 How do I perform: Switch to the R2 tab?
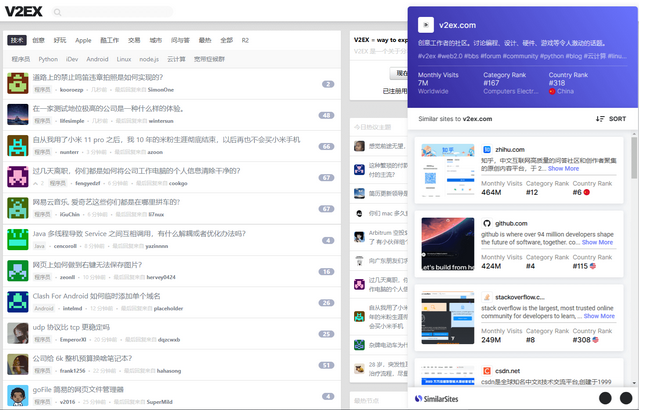pyautogui.click(x=245, y=40)
